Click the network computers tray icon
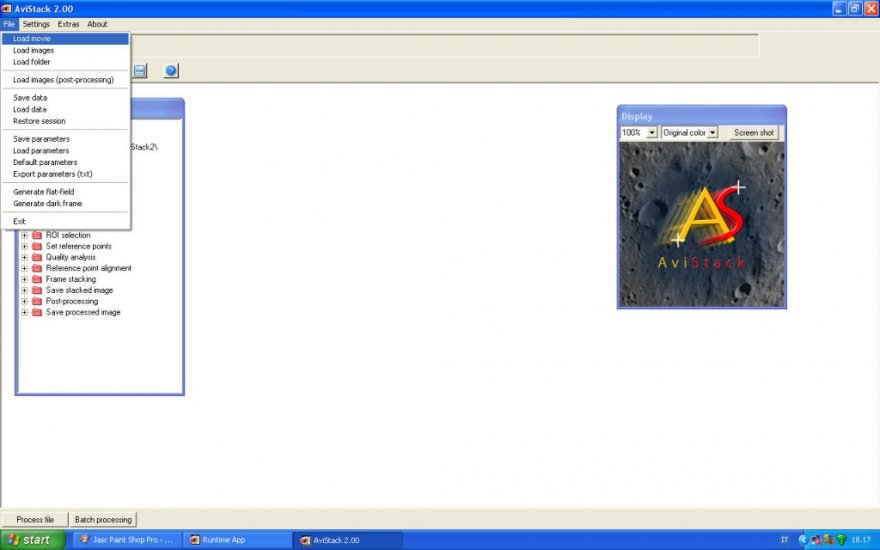Image resolution: width=880 pixels, height=550 pixels. tap(816, 540)
